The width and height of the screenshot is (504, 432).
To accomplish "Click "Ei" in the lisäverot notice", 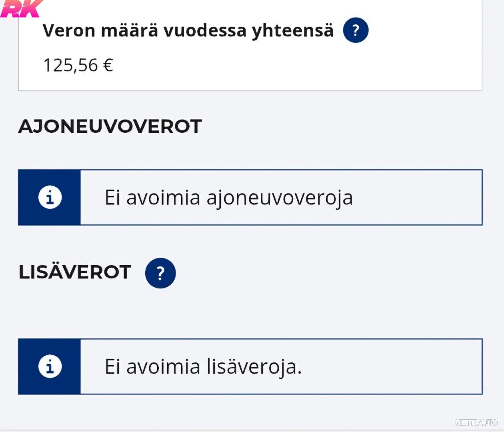I will point(112,367).
